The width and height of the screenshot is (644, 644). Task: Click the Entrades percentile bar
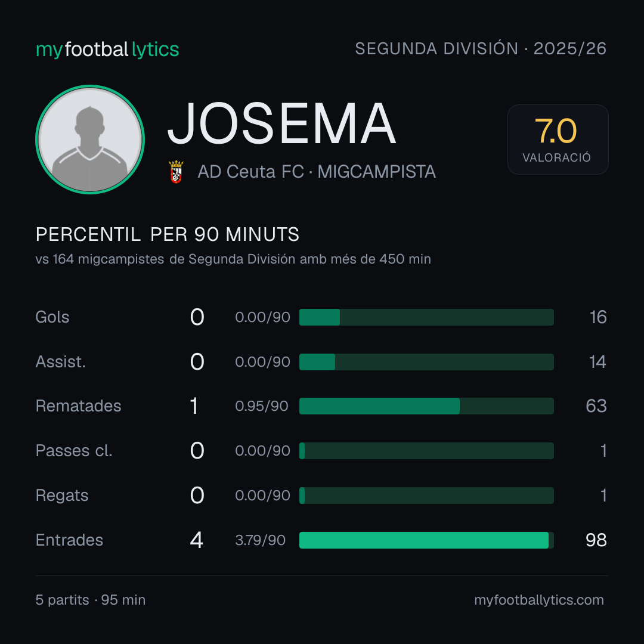click(426, 540)
